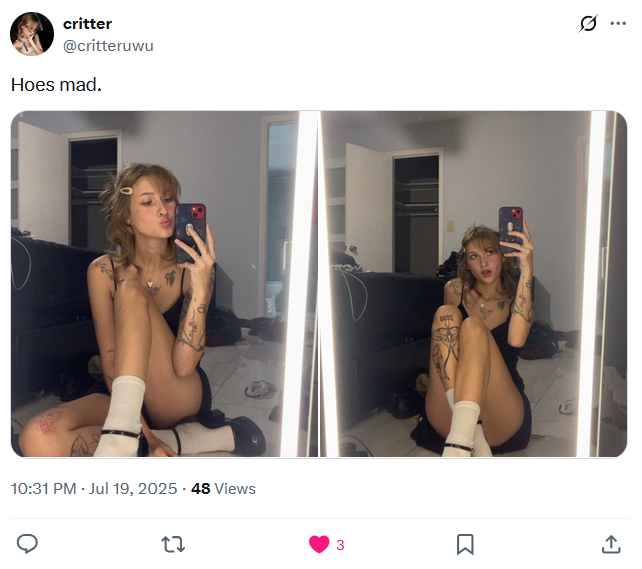Image resolution: width=642 pixels, height=569 pixels.
Task: Select the "Hoes mad." post text
Action: [56, 85]
